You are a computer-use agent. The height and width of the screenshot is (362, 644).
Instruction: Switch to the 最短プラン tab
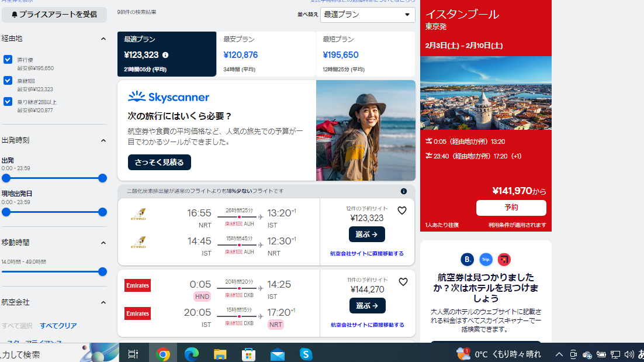tap(365, 54)
